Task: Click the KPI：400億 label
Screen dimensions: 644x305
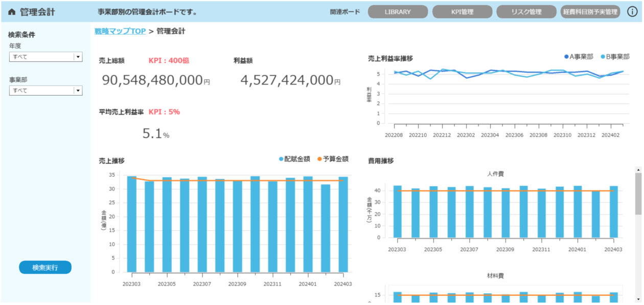Action: click(169, 60)
